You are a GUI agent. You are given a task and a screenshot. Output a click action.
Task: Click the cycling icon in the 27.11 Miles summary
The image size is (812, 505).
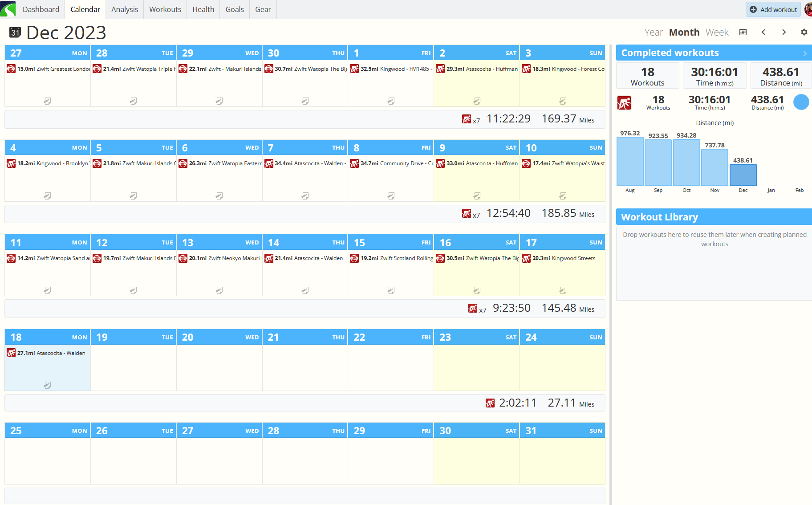tap(490, 403)
